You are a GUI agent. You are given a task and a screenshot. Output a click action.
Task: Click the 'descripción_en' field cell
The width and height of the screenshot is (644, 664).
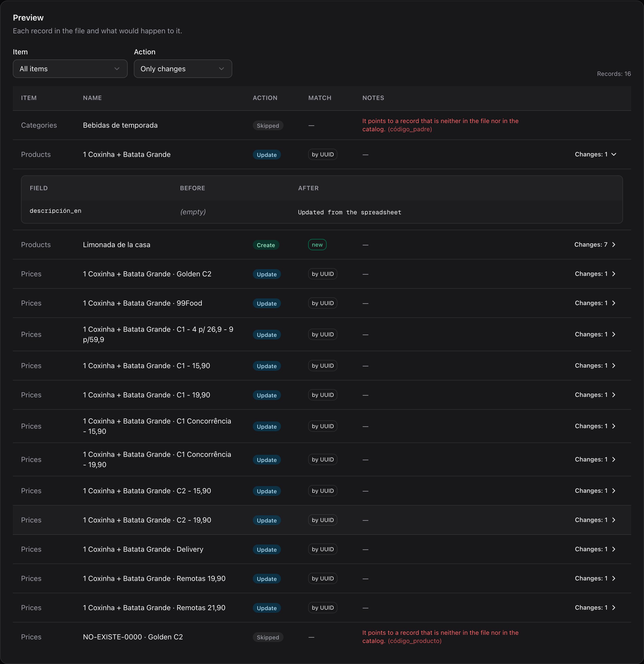click(x=56, y=211)
